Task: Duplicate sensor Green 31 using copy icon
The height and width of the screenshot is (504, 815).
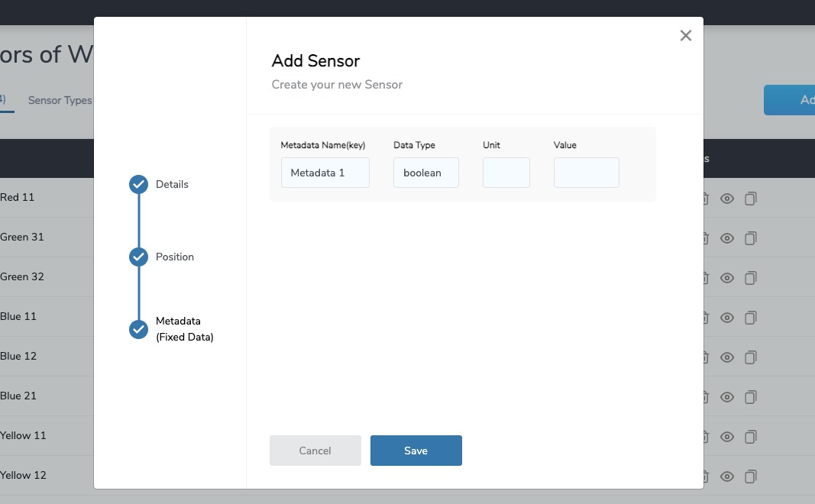Action: [751, 237]
